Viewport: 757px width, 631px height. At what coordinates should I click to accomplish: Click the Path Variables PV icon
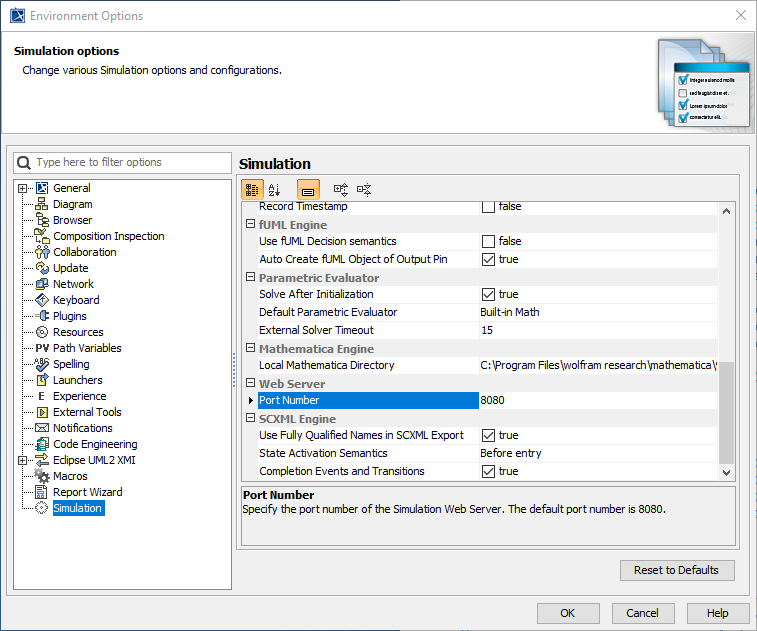point(42,348)
